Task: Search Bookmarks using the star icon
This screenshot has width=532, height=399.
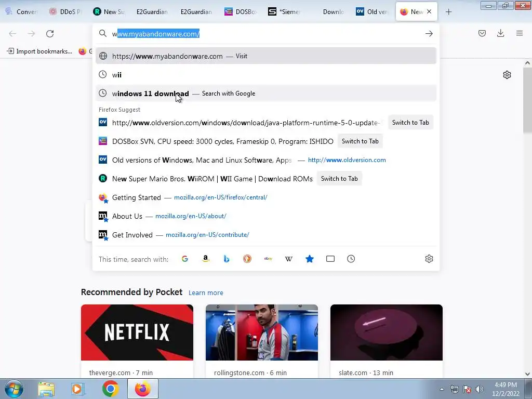Action: click(310, 259)
